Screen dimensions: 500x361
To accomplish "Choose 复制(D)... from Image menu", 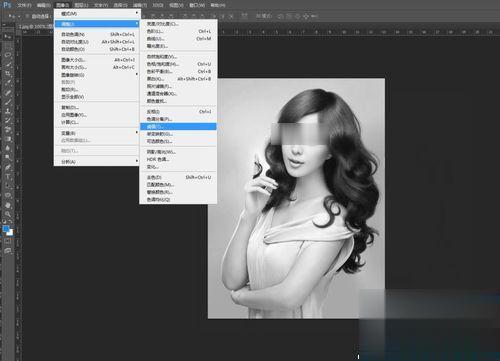I will pos(97,107).
